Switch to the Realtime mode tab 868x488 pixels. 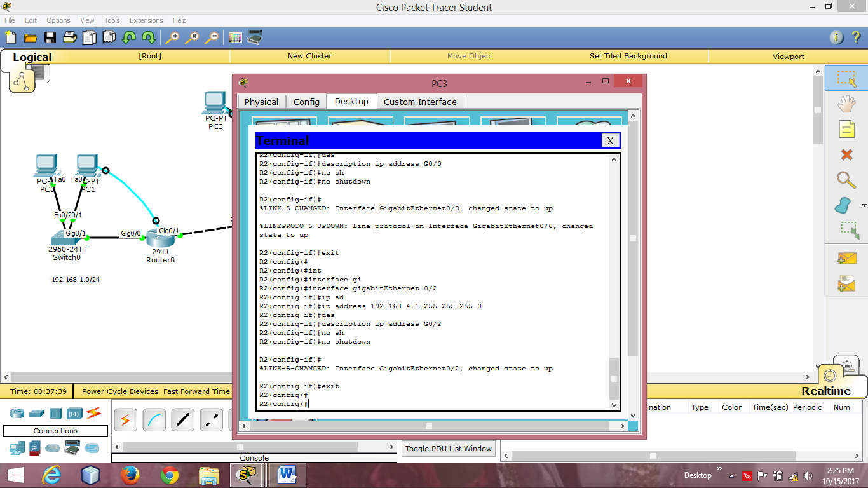coord(826,391)
